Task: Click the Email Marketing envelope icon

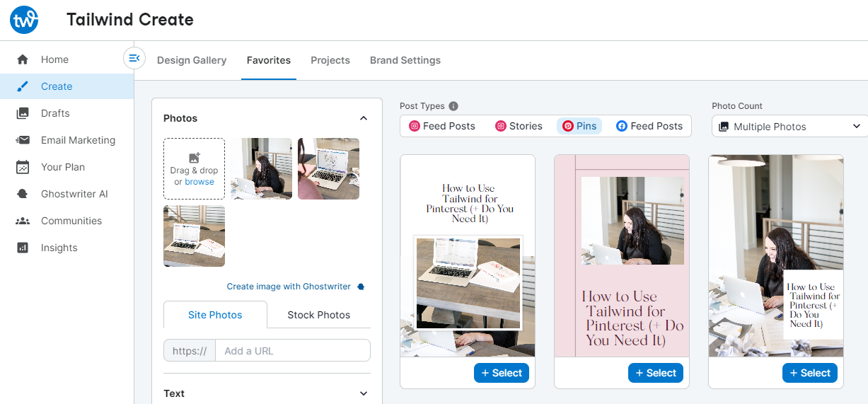Action: (23, 140)
